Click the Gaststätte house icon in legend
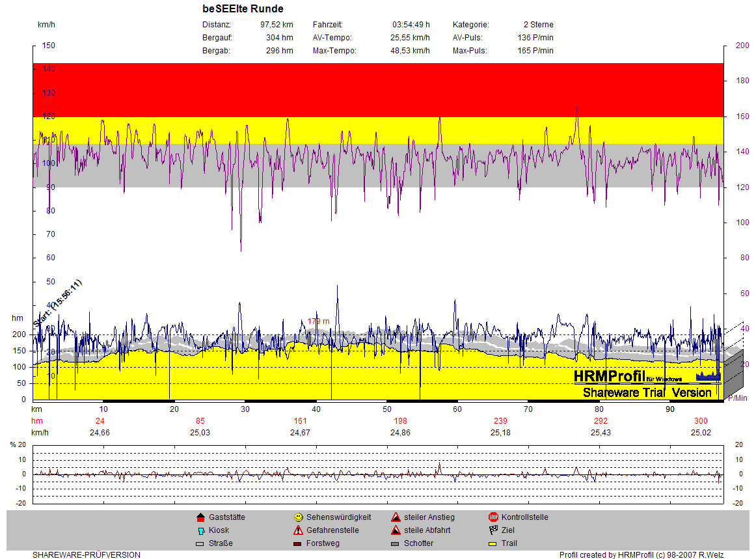Image resolution: width=756 pixels, height=559 pixels. [x=200, y=517]
